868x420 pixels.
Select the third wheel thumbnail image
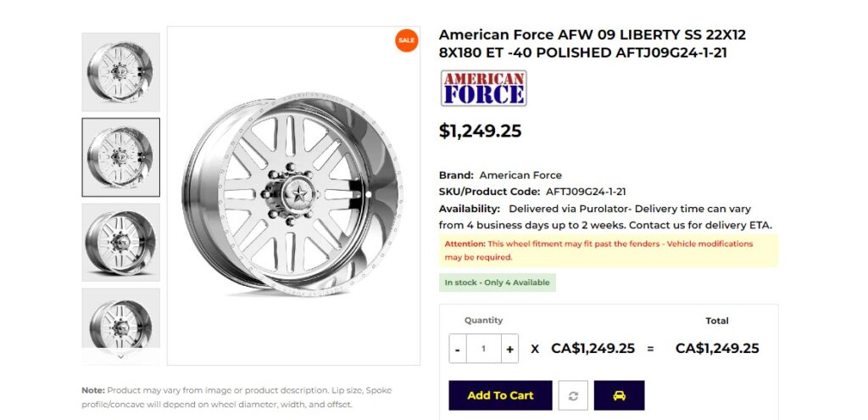120,242
